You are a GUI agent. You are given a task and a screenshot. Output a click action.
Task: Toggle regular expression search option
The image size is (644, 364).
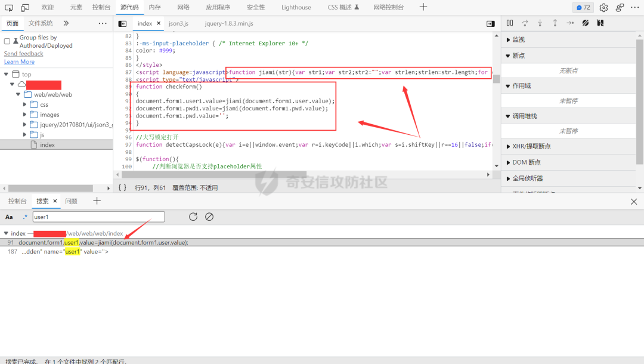25,217
